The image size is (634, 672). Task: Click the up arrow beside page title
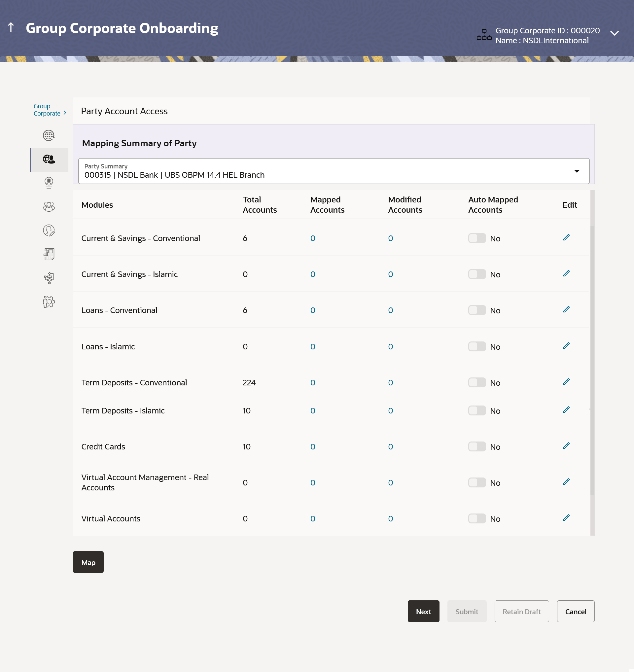(11, 27)
